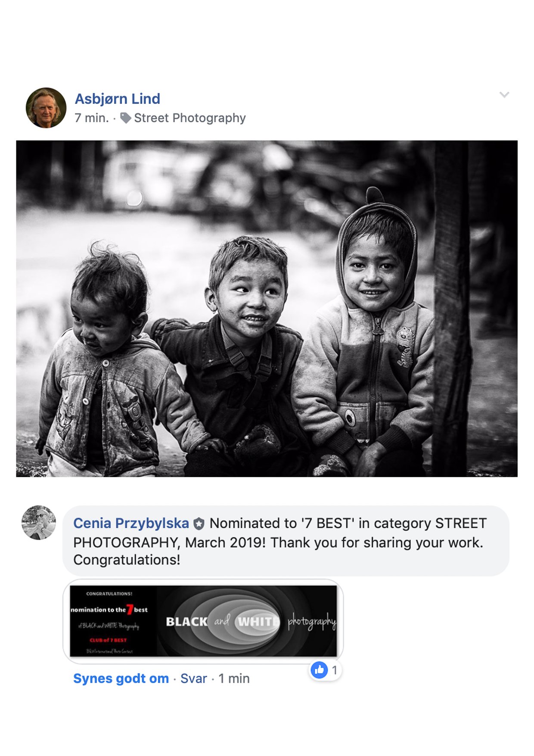View the like count number beside the thumbs-up
This screenshot has height=756, width=534.
tap(334, 670)
